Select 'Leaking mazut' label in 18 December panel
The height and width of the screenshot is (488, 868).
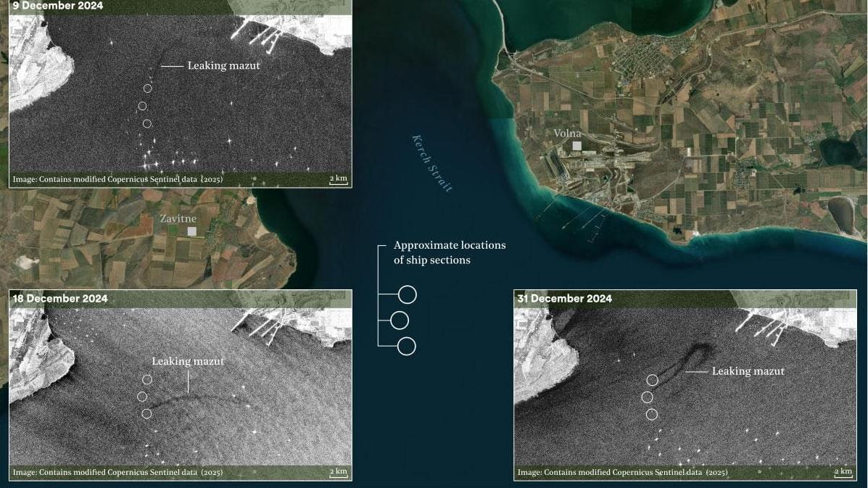(x=188, y=361)
